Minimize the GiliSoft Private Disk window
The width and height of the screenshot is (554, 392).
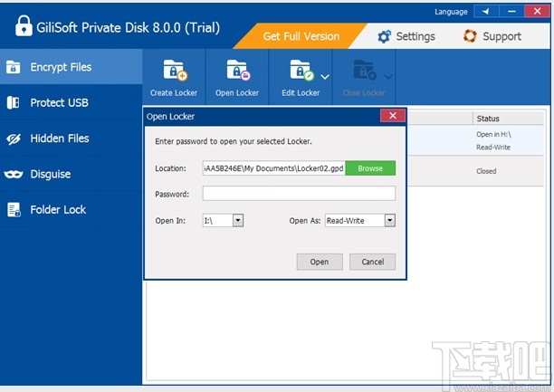point(511,11)
